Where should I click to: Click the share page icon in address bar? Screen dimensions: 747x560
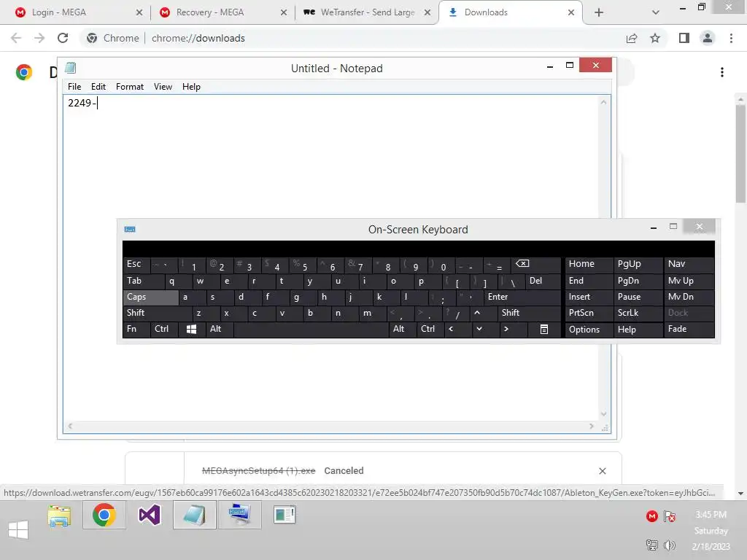click(x=632, y=38)
